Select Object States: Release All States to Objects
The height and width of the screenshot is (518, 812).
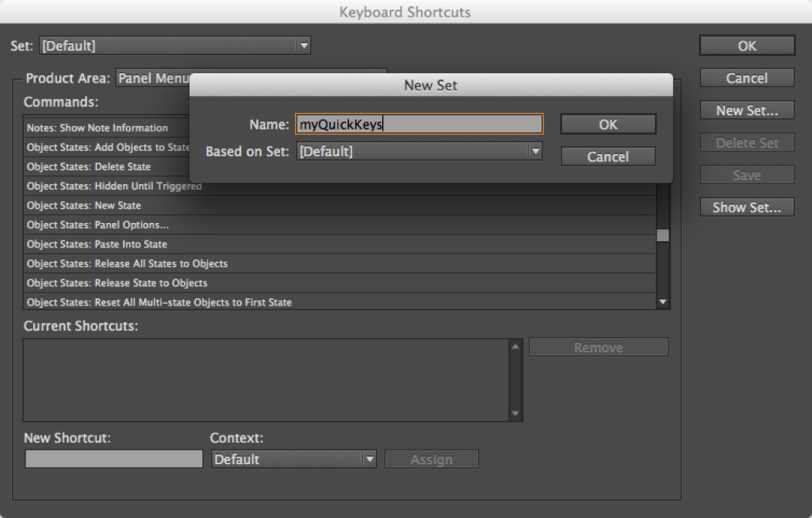click(x=127, y=263)
